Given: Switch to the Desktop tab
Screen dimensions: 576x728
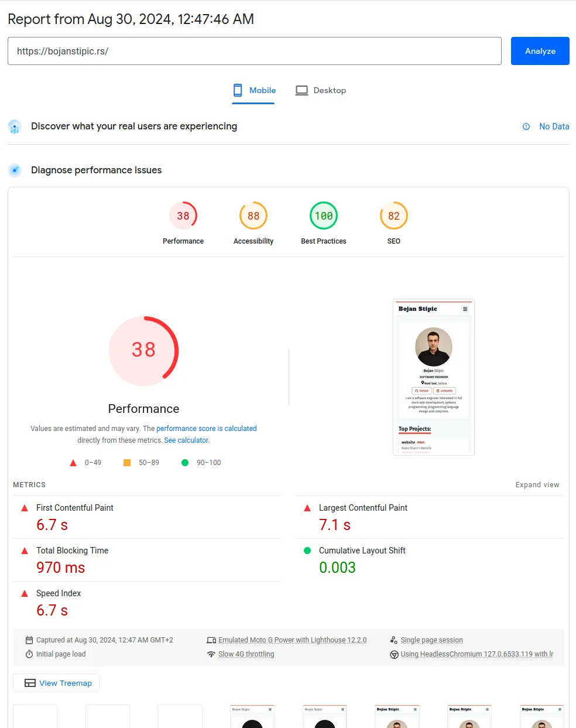Looking at the screenshot, I should (x=320, y=90).
